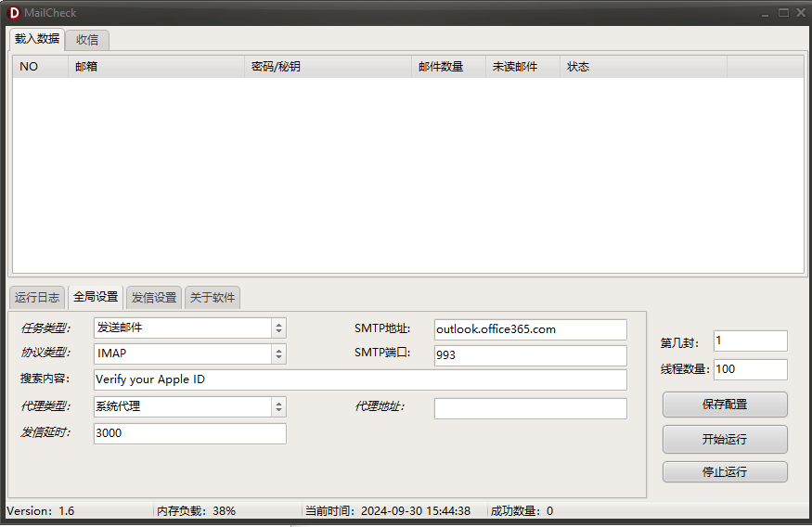Click the 未读邮件 column header

pos(522,67)
